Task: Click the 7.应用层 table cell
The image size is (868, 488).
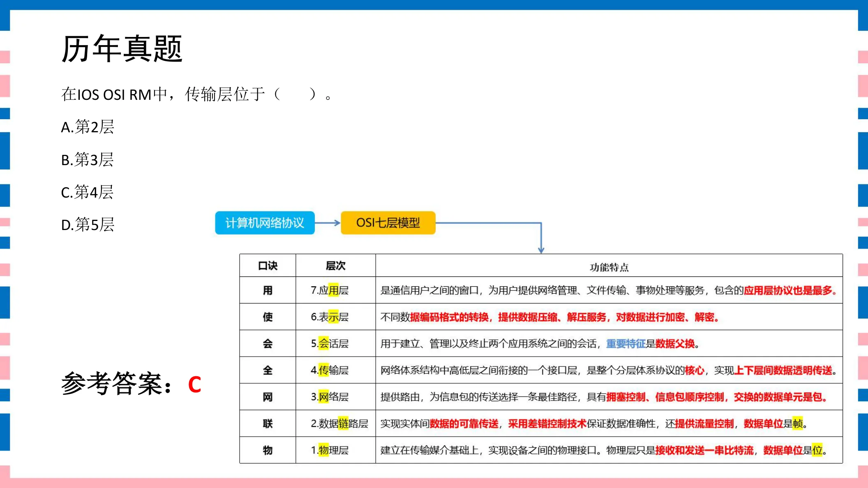Action: pos(335,290)
